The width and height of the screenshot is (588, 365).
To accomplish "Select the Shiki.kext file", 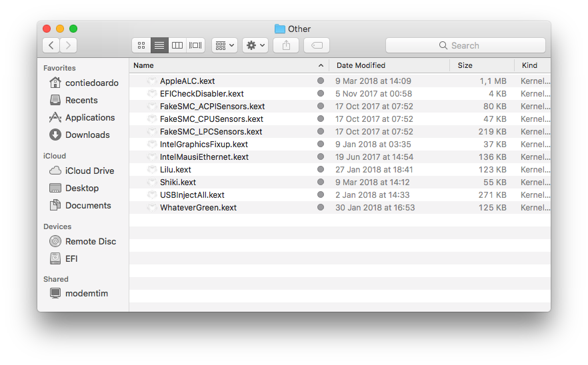I will 178,182.
